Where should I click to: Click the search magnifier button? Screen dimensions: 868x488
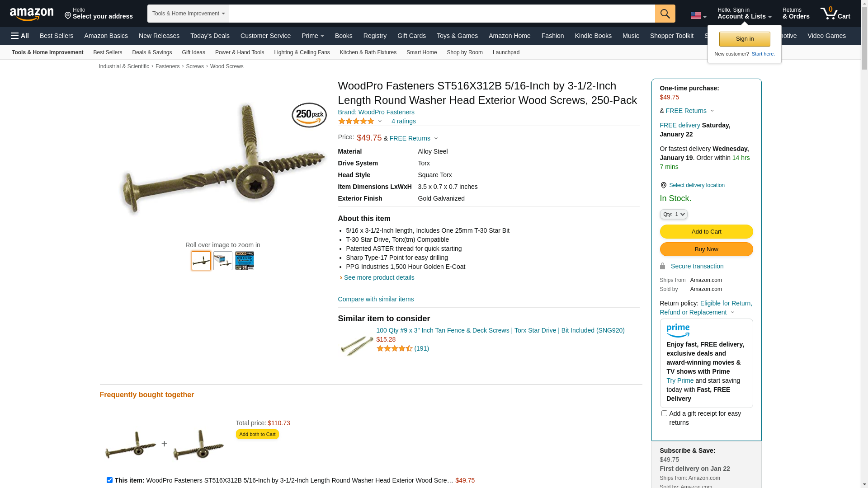pyautogui.click(x=665, y=14)
